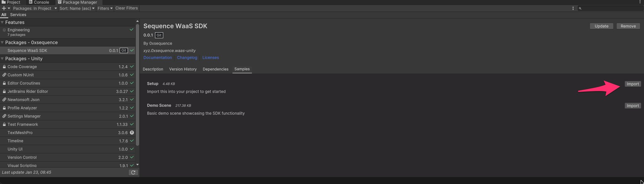Screen dimensions: 644x184
Task: Click the Clear Filters button
Action: tap(127, 8)
